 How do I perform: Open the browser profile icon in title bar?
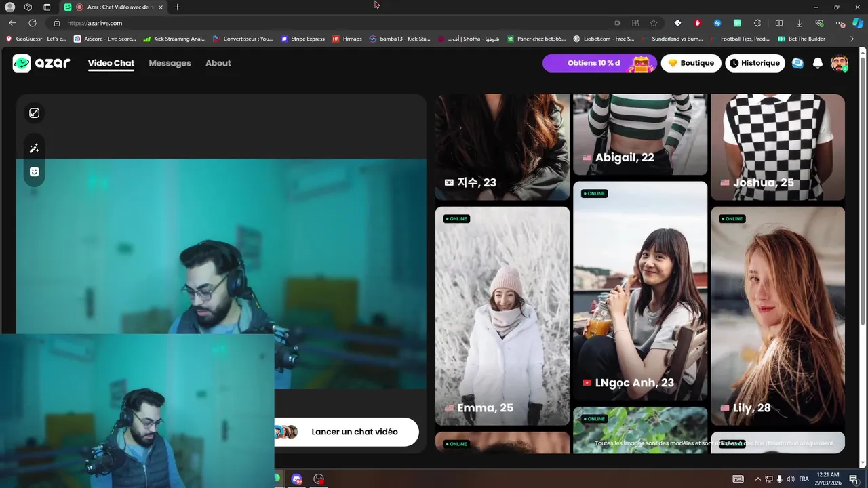(9, 7)
